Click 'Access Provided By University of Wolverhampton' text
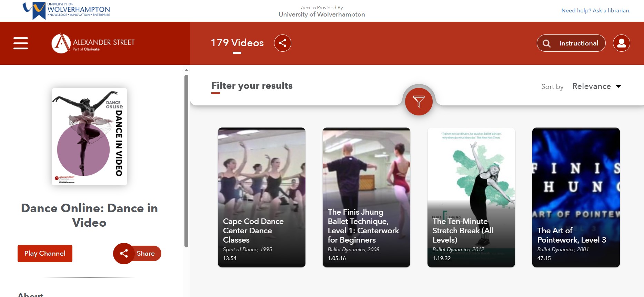This screenshot has height=297, width=644. point(322,11)
